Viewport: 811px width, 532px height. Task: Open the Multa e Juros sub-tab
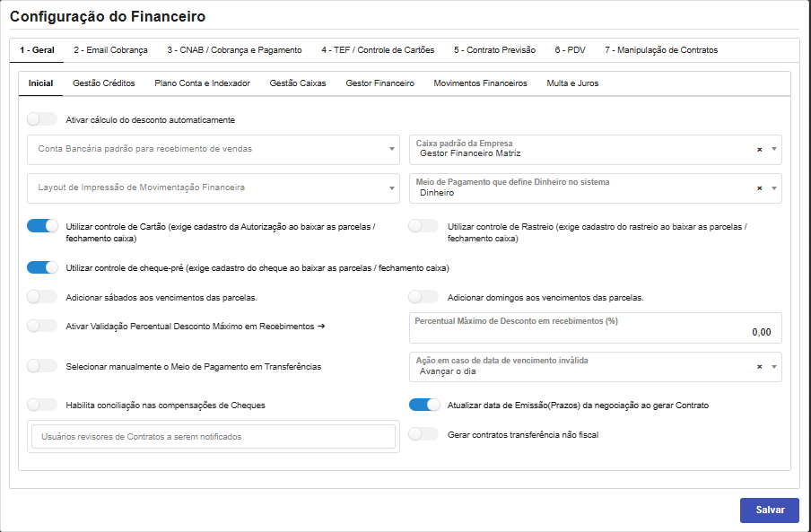571,83
